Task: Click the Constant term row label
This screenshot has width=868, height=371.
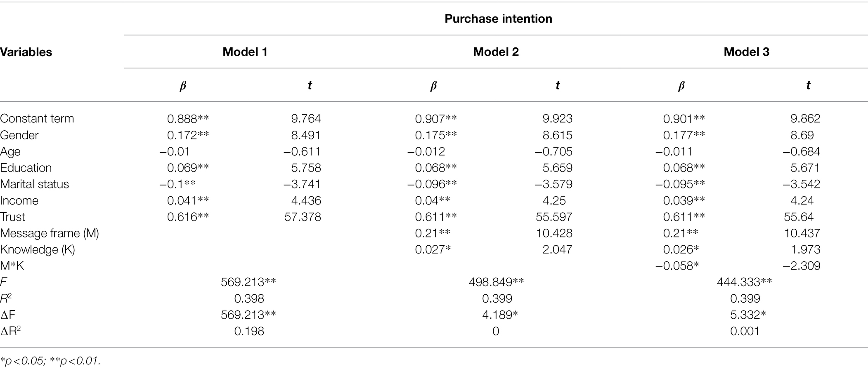Action: click(37, 119)
